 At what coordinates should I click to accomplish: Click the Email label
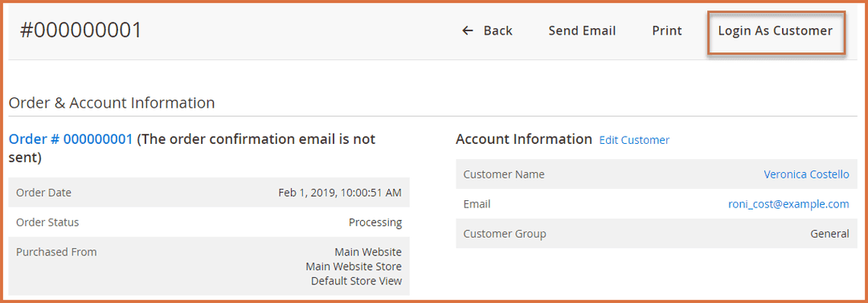pos(477,204)
